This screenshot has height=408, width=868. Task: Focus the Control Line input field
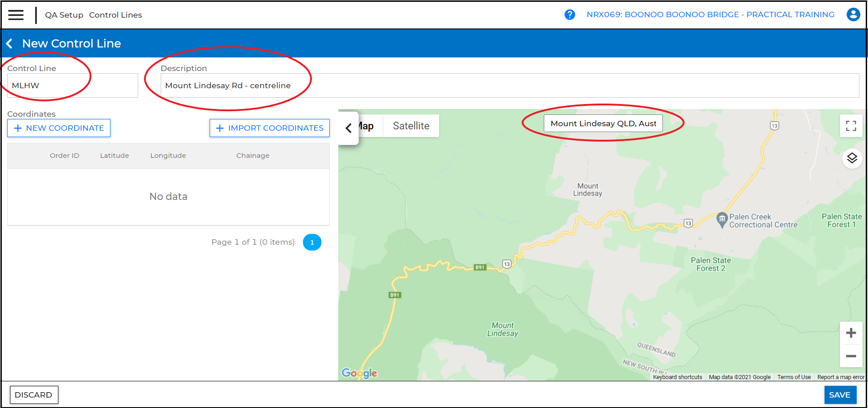coord(72,85)
